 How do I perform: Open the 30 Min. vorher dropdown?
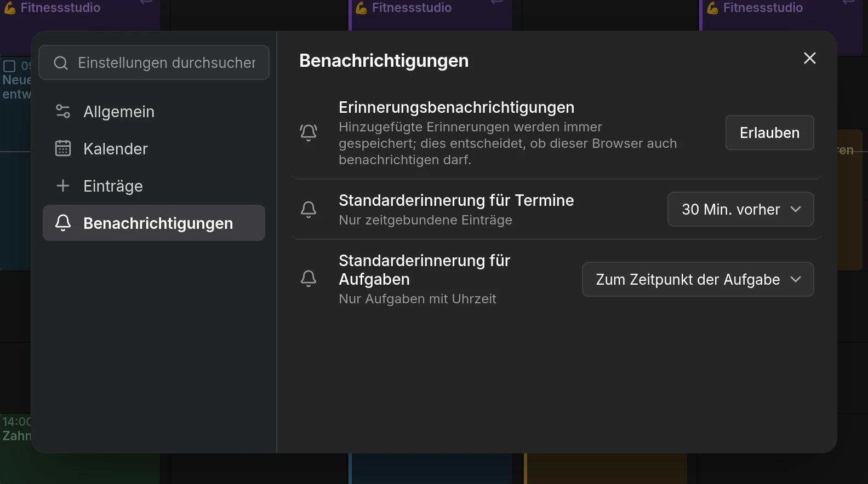click(740, 209)
